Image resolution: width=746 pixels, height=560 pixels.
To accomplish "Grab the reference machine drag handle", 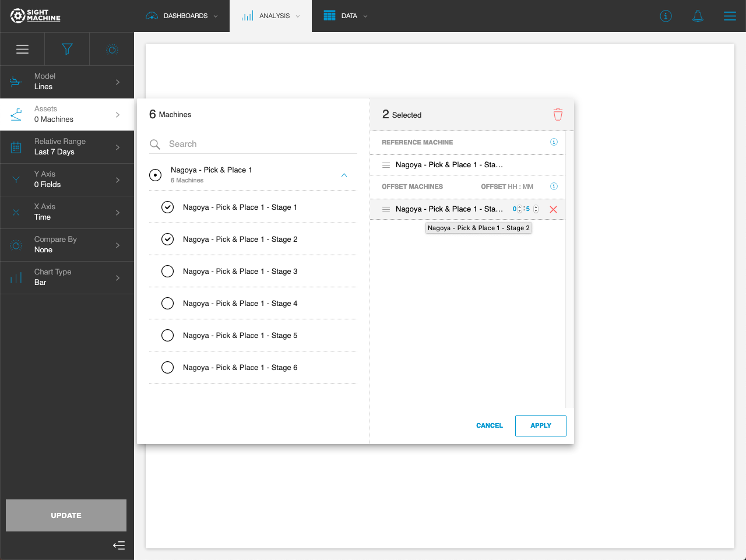I will (386, 165).
